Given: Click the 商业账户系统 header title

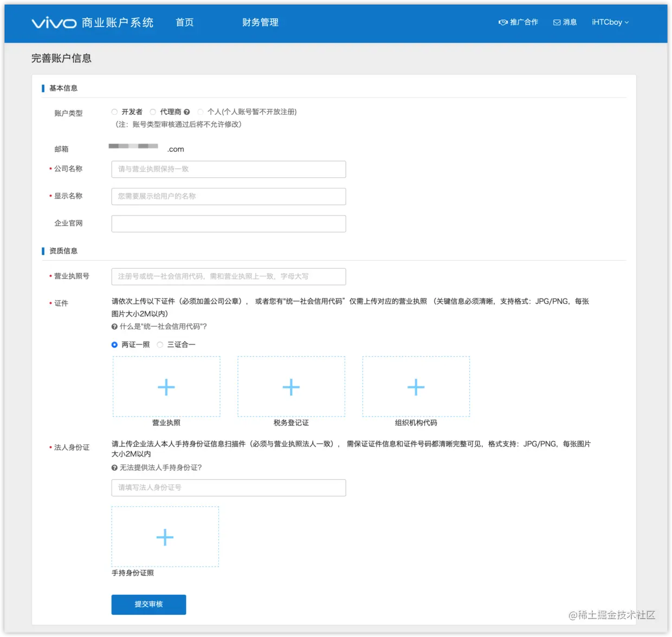Looking at the screenshot, I should click(118, 23).
